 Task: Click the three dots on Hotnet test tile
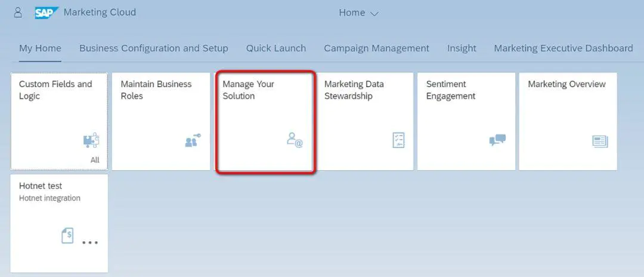(90, 242)
